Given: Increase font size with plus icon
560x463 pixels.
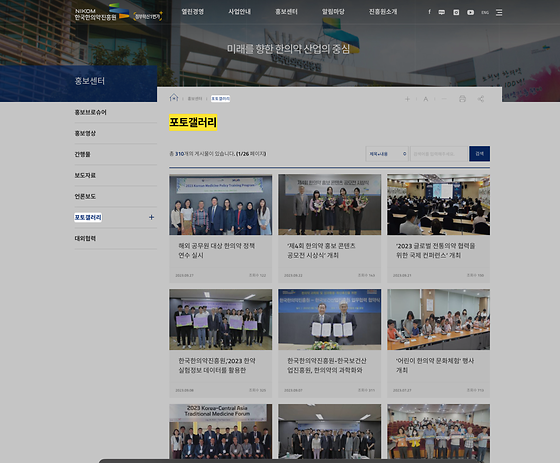Looking at the screenshot, I should pos(407,99).
